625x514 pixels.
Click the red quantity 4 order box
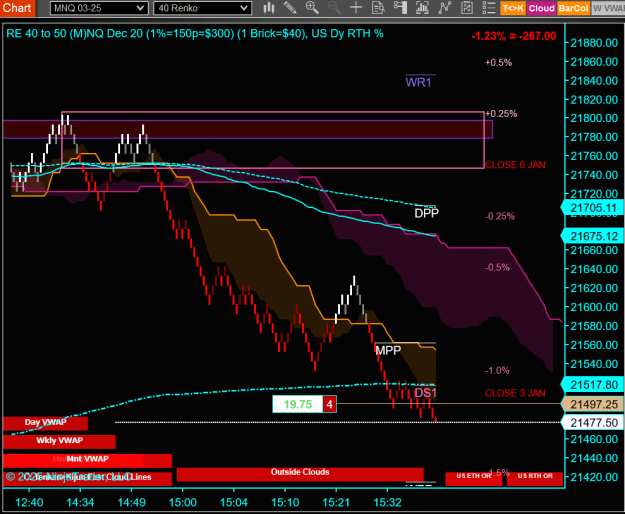tap(329, 404)
